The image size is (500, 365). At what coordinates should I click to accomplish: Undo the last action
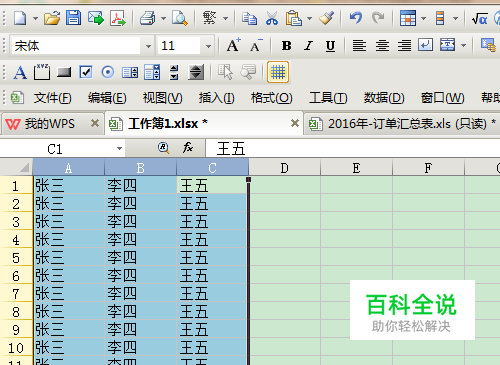(x=356, y=18)
